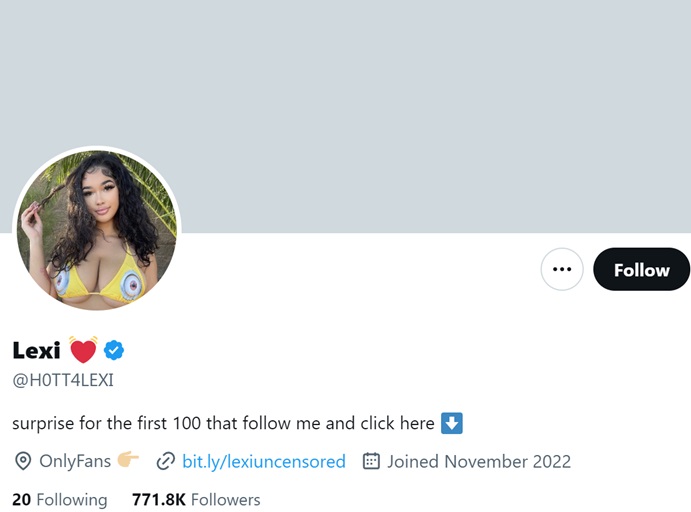The image size is (691, 512).
Task: Open the circular profile picture
Action: point(97,230)
